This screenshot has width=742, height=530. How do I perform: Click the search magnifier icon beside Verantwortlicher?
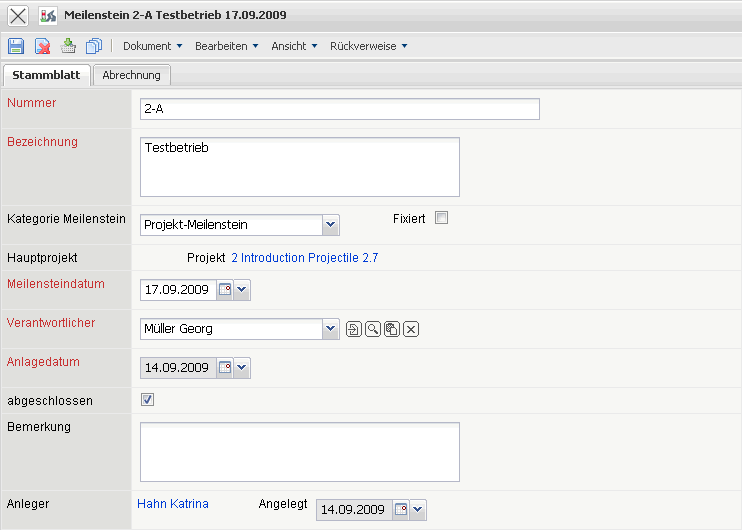point(372,329)
